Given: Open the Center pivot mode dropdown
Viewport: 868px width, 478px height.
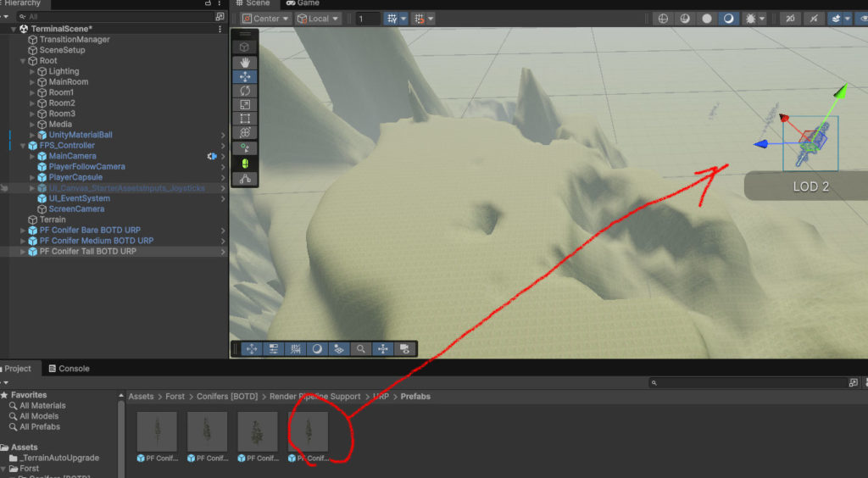Looking at the screenshot, I should coord(265,19).
